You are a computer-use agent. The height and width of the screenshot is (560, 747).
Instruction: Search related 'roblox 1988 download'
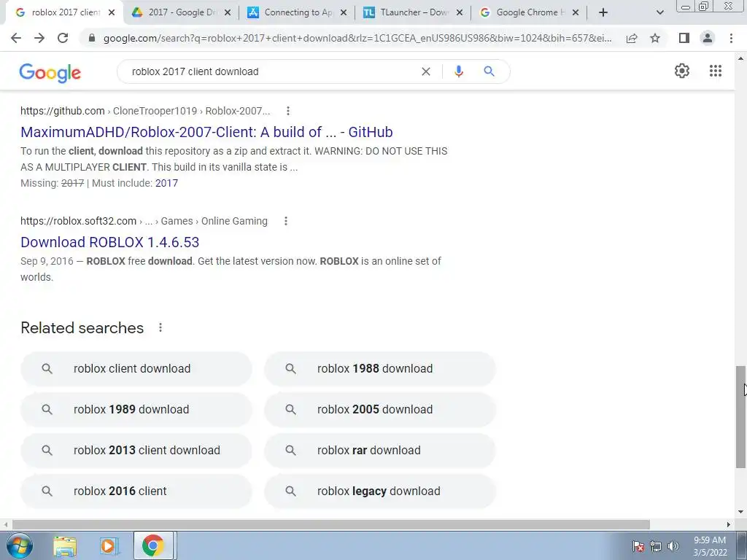click(x=380, y=368)
